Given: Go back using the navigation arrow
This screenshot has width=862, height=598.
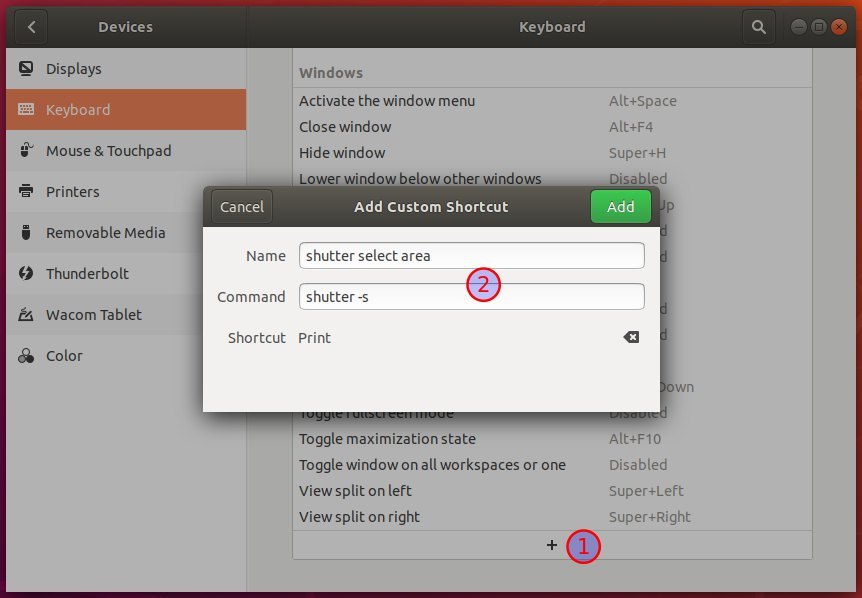Looking at the screenshot, I should (29, 27).
